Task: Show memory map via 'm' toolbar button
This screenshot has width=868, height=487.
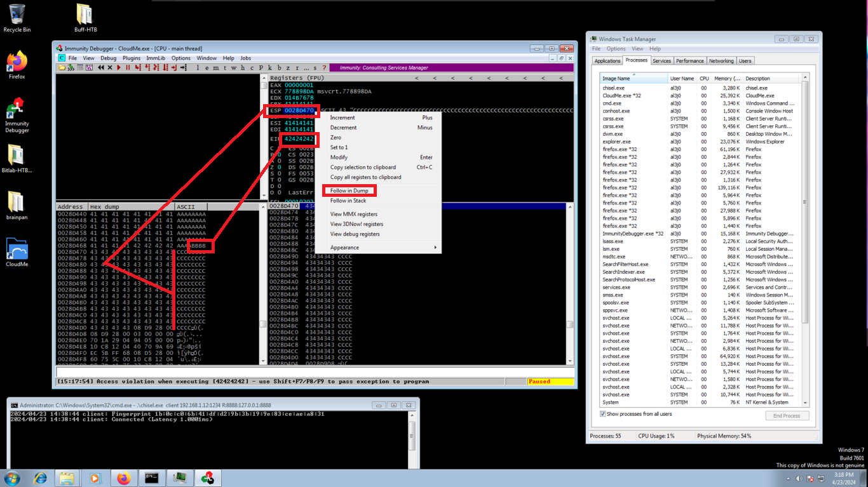Action: tap(215, 67)
